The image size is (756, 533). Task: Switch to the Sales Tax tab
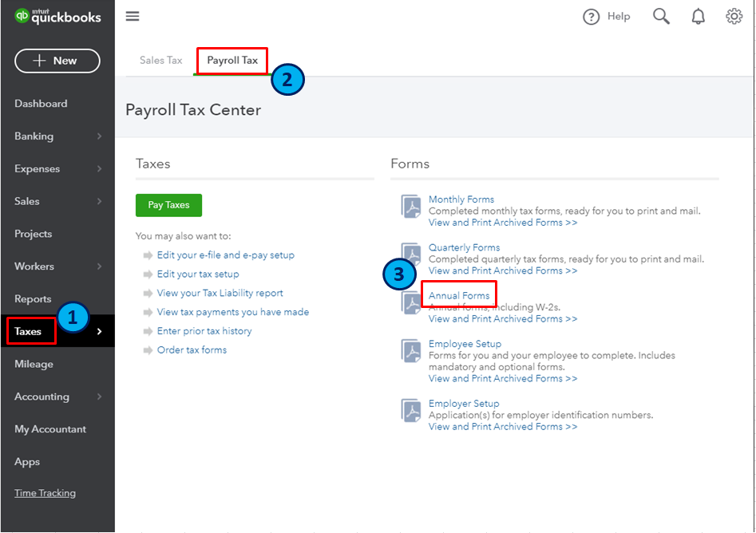click(161, 60)
